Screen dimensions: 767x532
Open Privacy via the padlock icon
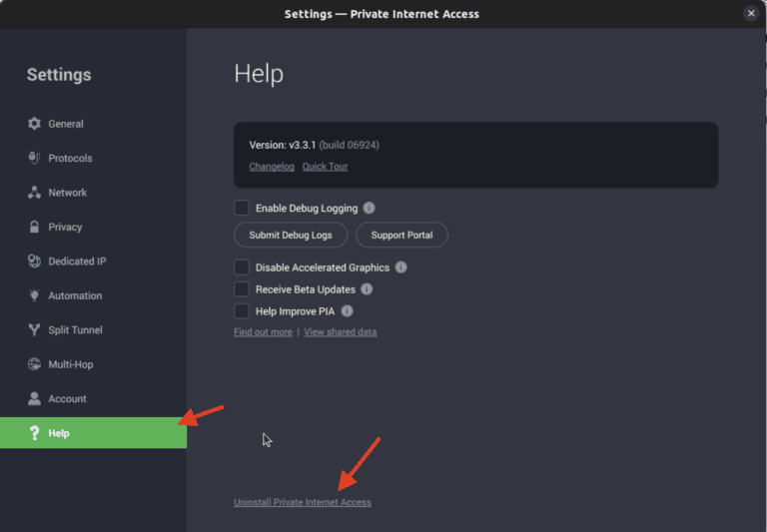tap(35, 227)
